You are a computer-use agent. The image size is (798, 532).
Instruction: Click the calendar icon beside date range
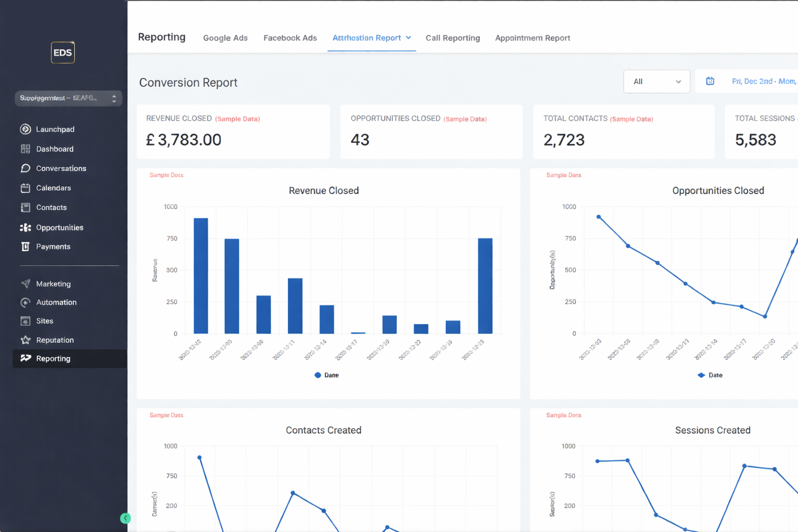[x=710, y=81]
